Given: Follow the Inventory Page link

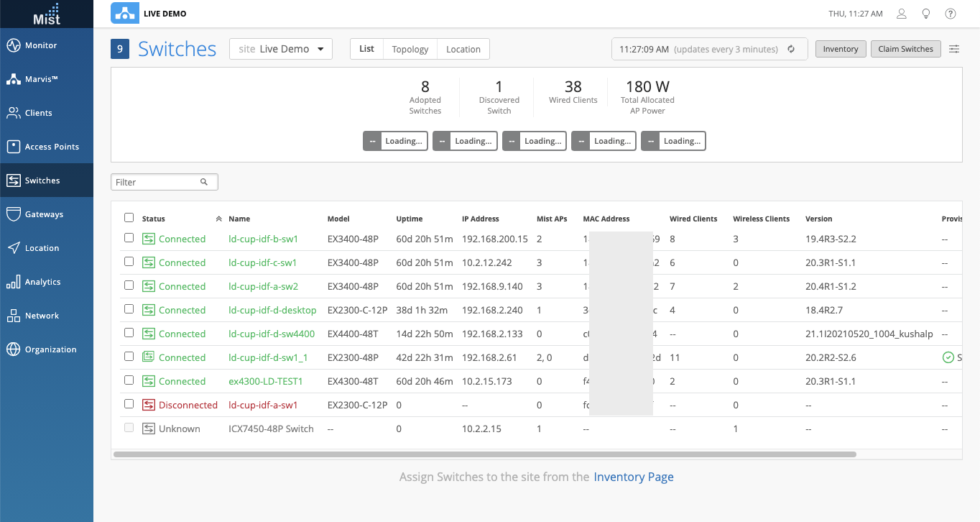Looking at the screenshot, I should click(x=633, y=477).
